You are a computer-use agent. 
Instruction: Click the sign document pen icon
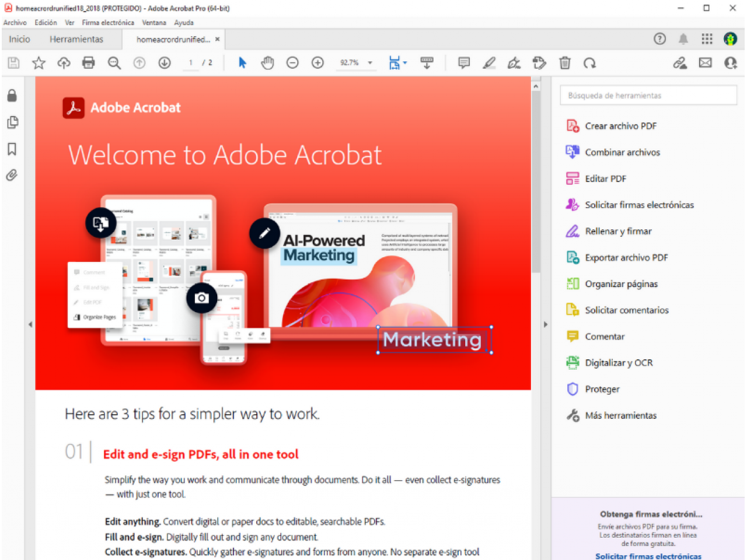514,62
